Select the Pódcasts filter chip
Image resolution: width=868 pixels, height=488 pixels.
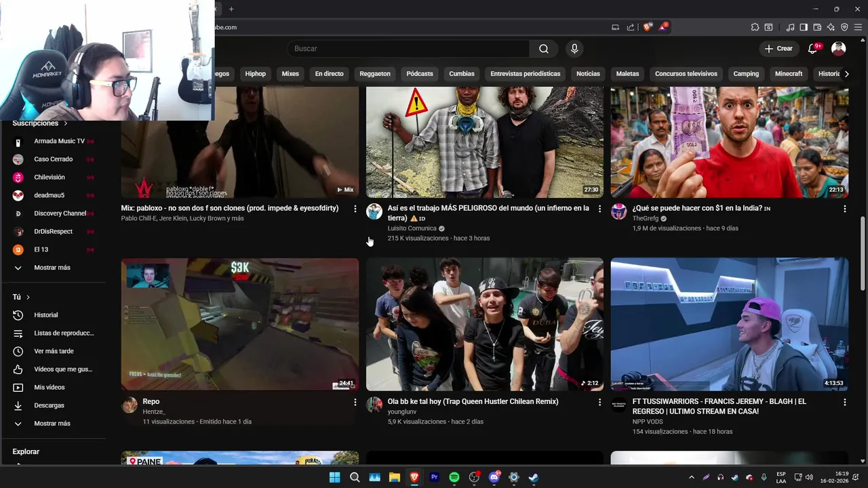(420, 74)
